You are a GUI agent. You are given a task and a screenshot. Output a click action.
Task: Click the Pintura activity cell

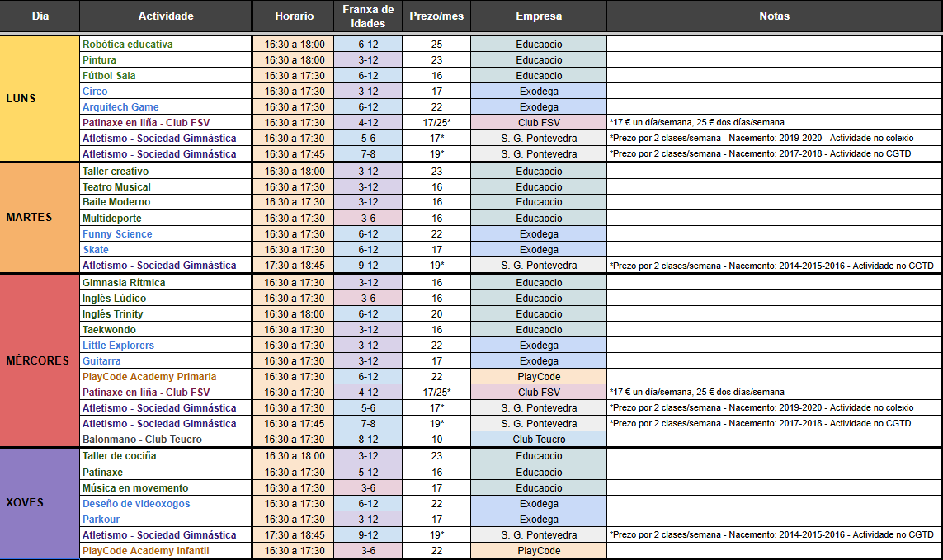[165, 59]
